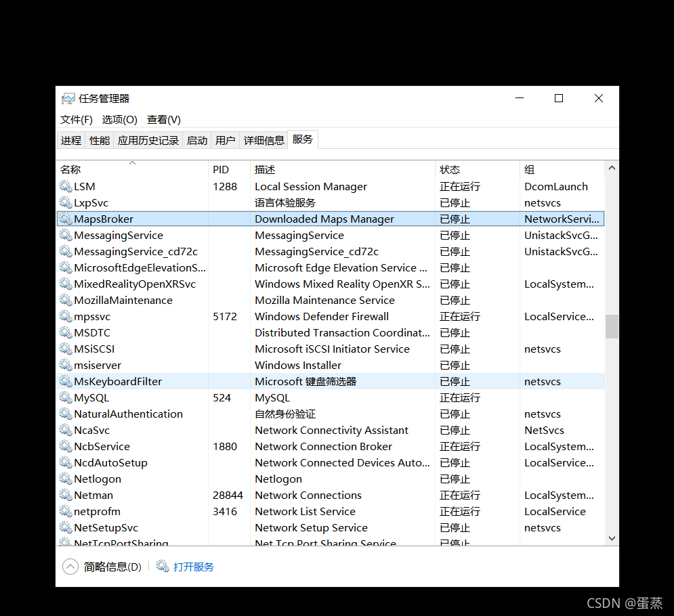Collapse to fewer details with 简略信息 arrow
The width and height of the screenshot is (674, 616).
[70, 567]
